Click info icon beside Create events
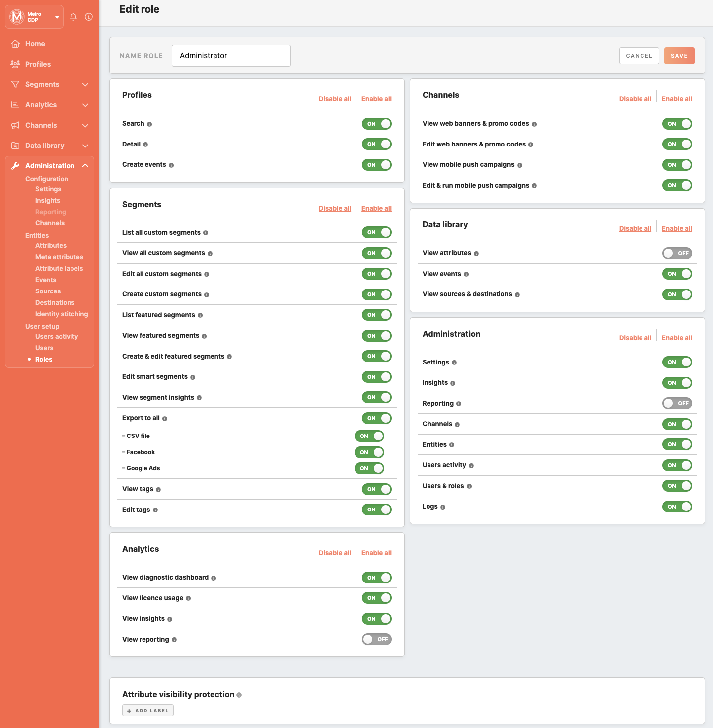Image resolution: width=713 pixels, height=728 pixels. (171, 165)
